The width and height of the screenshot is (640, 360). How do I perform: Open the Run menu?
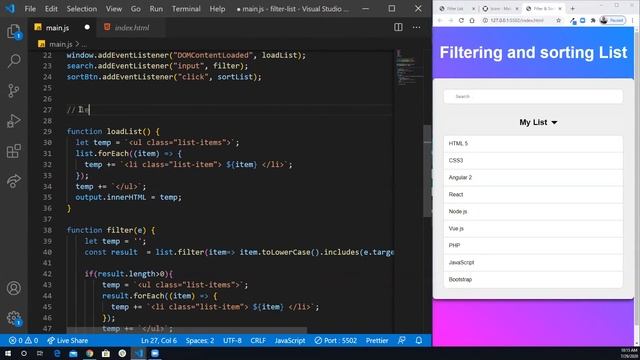point(156,9)
